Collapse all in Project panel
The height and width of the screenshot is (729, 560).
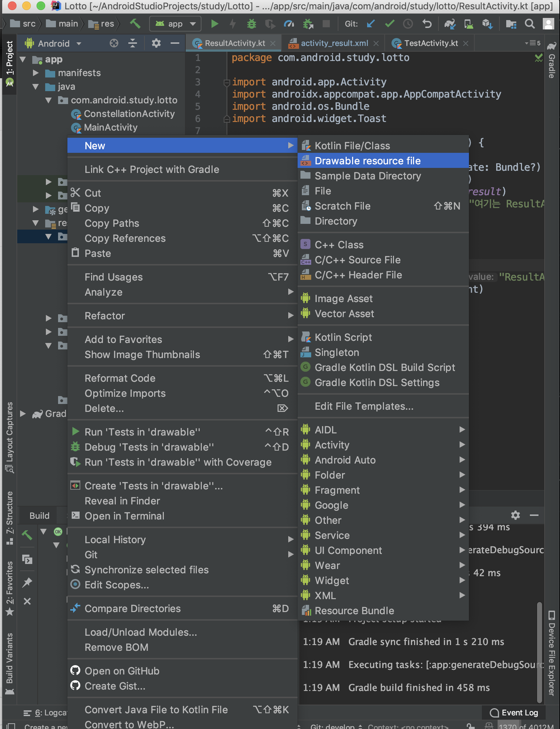[133, 43]
